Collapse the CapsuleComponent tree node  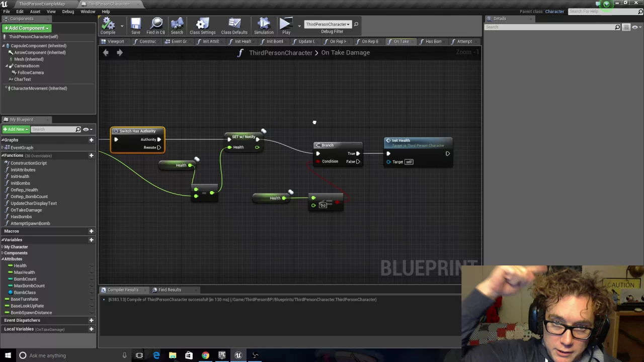click(x=4, y=46)
